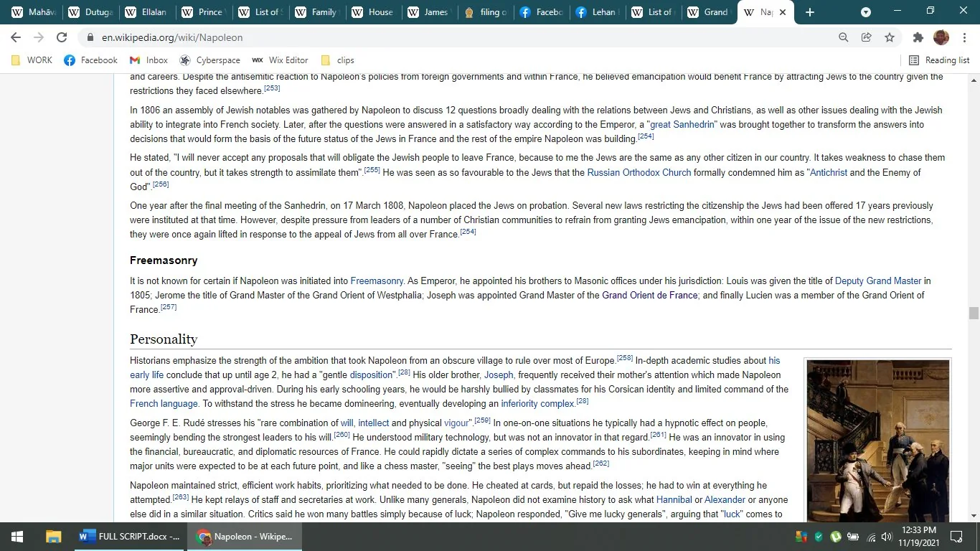Open the Reading list panel
The width and height of the screenshot is (980, 551).
point(939,60)
